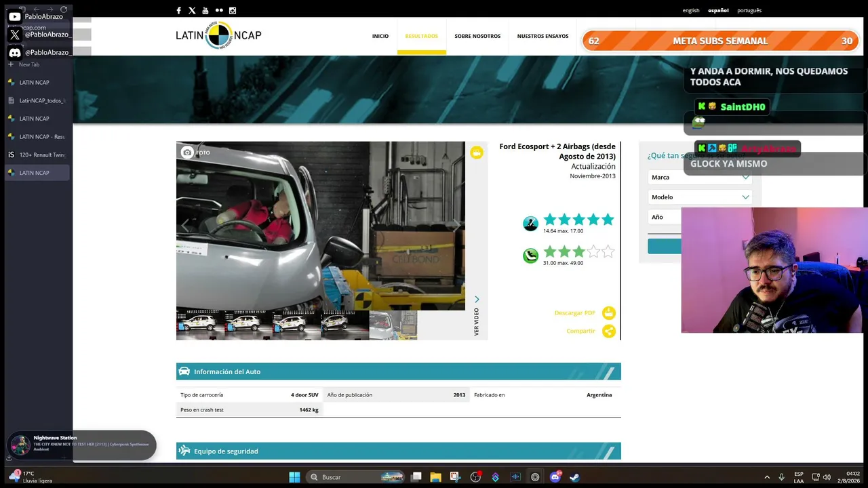Open the X (Twitter) icon in the site header
This screenshot has height=488, width=868.
[x=192, y=10]
